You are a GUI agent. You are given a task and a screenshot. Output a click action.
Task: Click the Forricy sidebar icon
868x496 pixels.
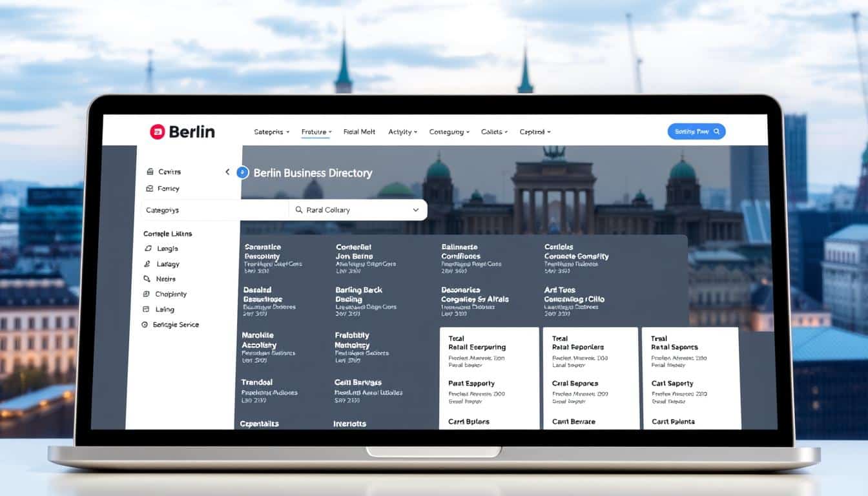point(149,189)
